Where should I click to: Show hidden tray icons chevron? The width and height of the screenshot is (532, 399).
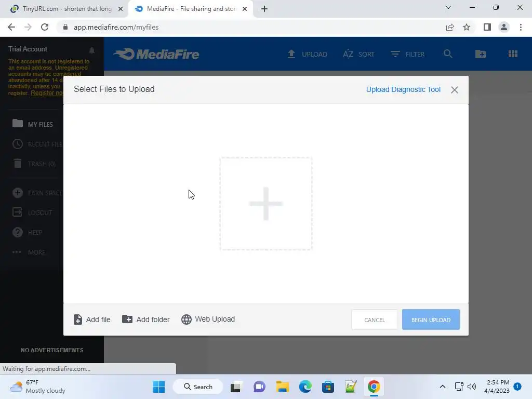click(x=443, y=387)
